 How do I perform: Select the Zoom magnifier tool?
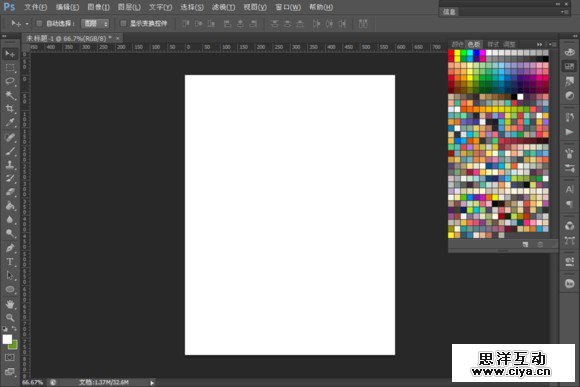(10, 318)
